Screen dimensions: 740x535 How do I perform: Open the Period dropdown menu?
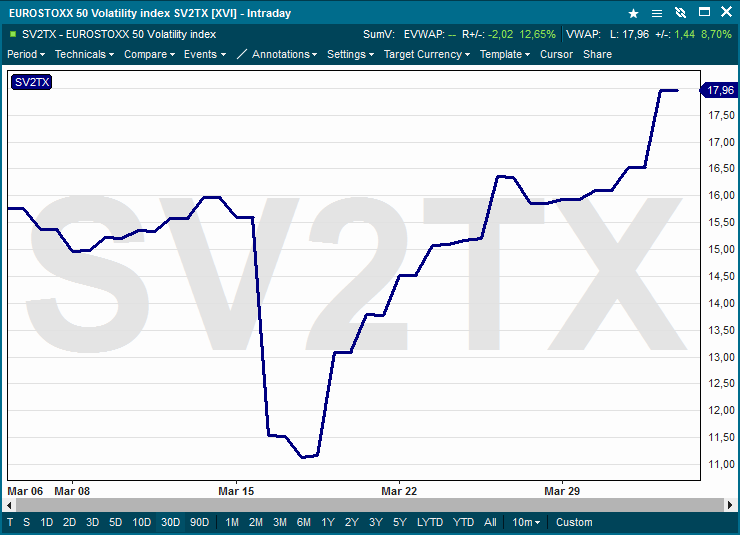[26, 54]
